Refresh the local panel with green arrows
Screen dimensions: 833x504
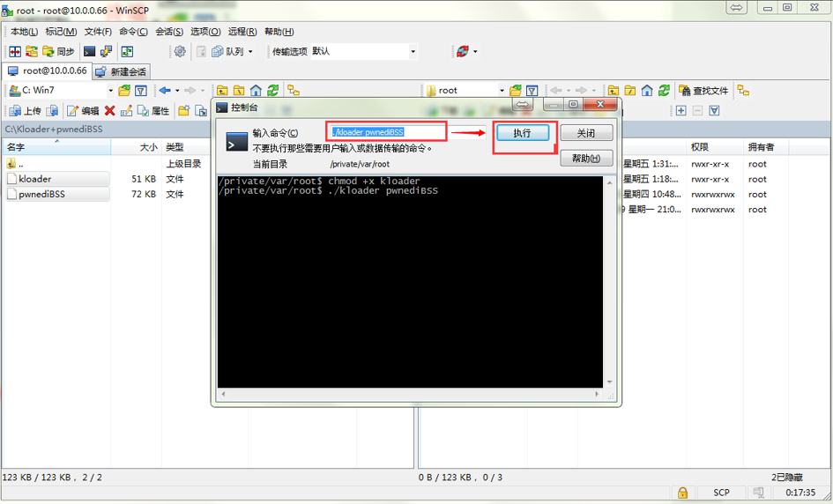(273, 90)
